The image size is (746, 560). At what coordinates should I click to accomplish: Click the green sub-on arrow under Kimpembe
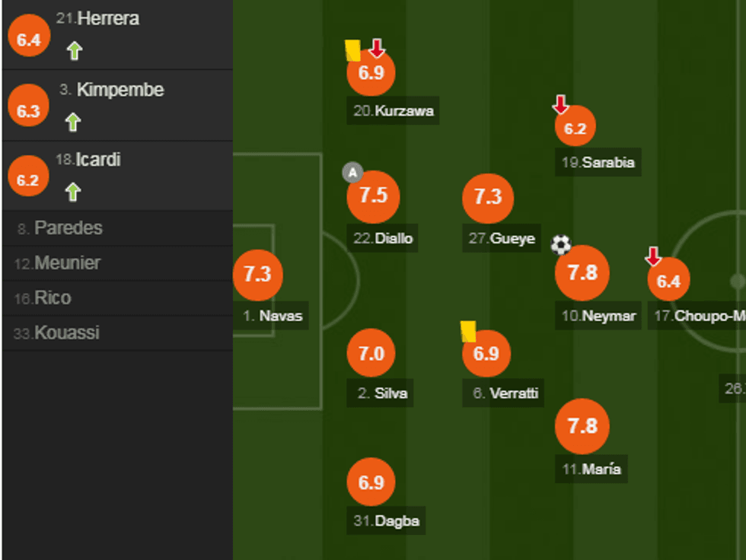tap(73, 122)
